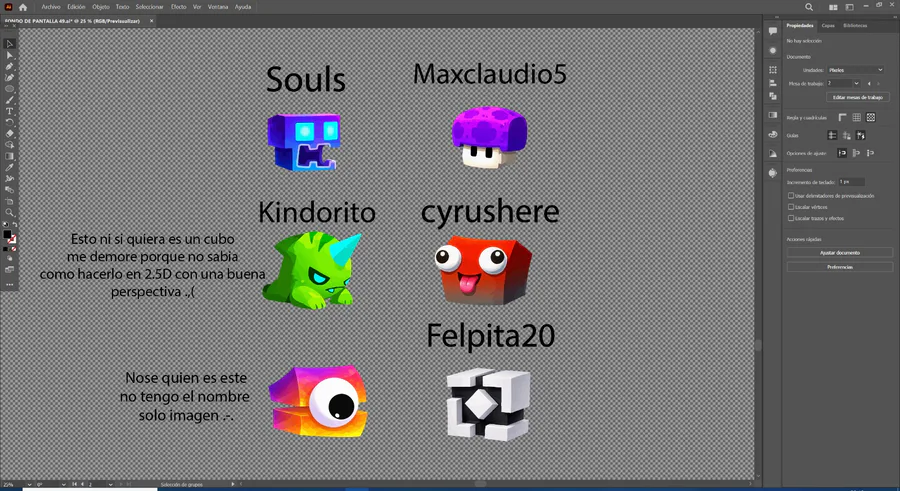Click Editar mesas de trabajo button
Screen dimensions: 900x491
tap(858, 98)
